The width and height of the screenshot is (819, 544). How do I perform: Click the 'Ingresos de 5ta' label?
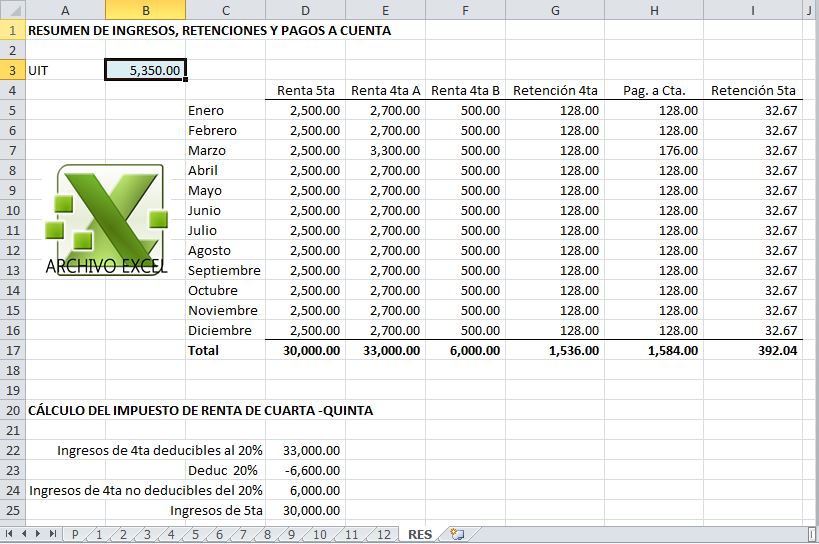pos(216,511)
